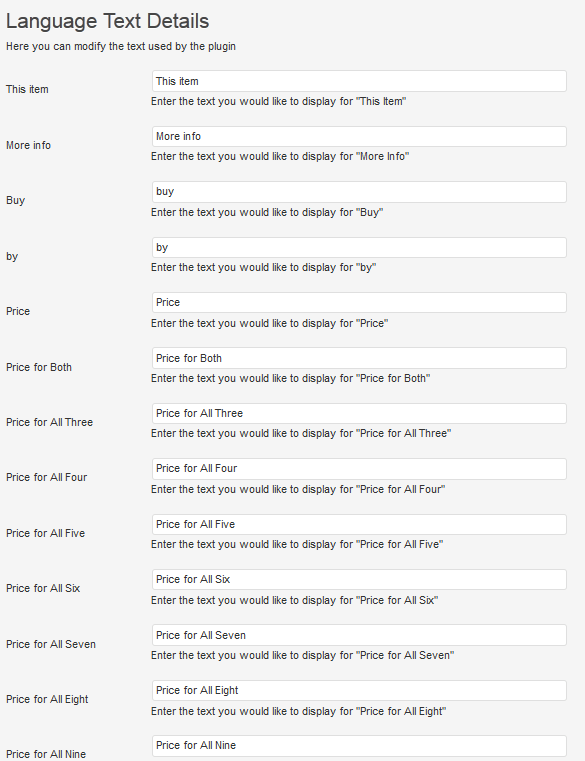
Task: Select the "Price for All Four" input
Action: (359, 469)
